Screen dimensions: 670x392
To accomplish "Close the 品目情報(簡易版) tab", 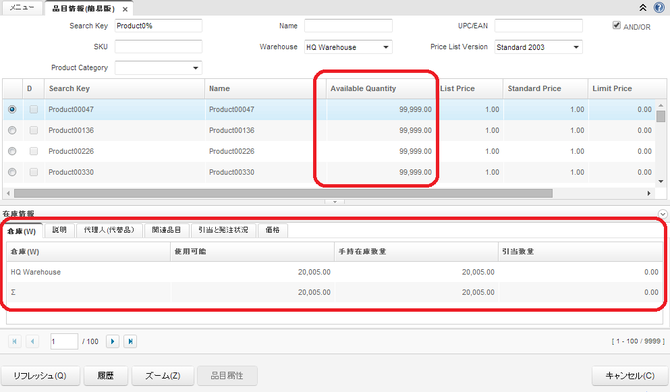I will point(125,9).
